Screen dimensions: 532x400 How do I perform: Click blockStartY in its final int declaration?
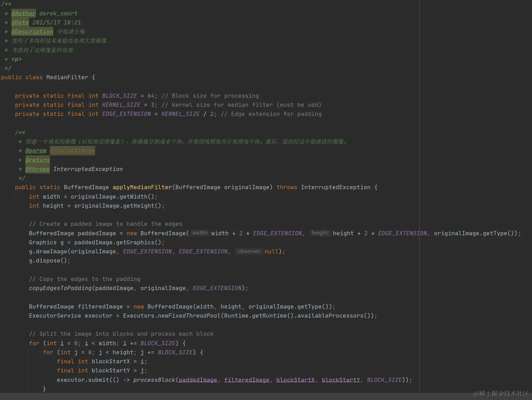coord(111,370)
